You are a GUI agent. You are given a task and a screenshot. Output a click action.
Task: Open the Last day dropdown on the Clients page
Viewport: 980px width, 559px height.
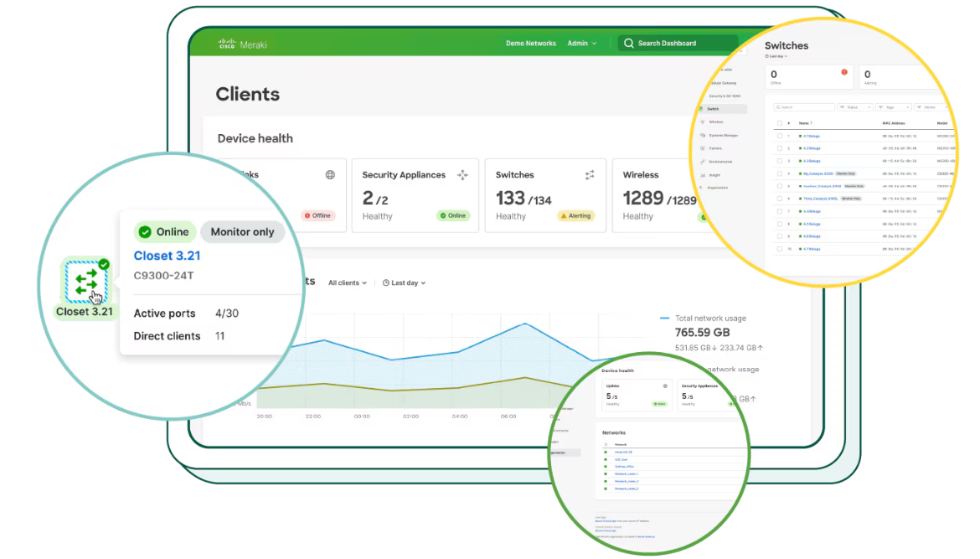(x=404, y=282)
